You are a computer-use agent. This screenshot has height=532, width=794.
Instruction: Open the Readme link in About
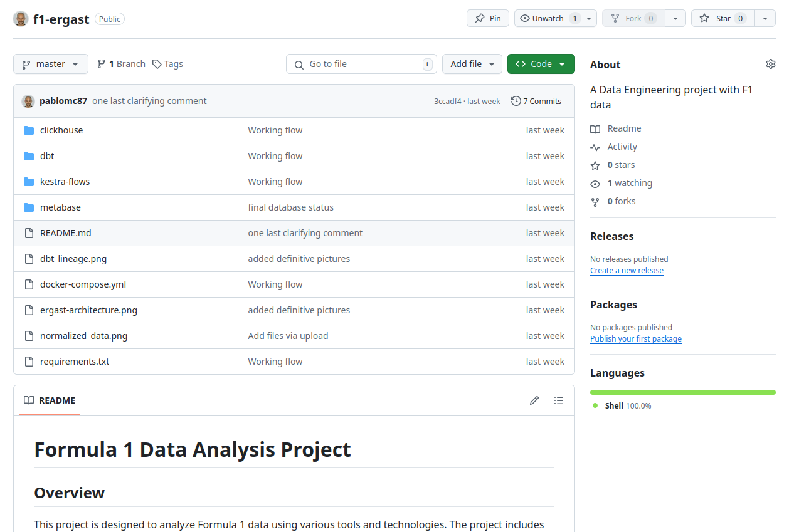616,128
